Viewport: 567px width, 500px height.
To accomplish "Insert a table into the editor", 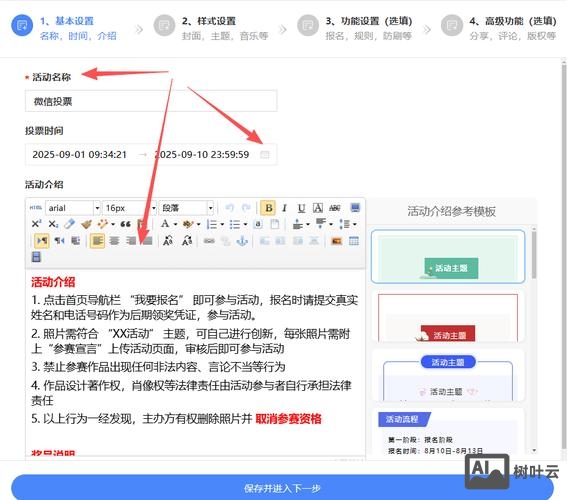I will pyautogui.click(x=354, y=241).
